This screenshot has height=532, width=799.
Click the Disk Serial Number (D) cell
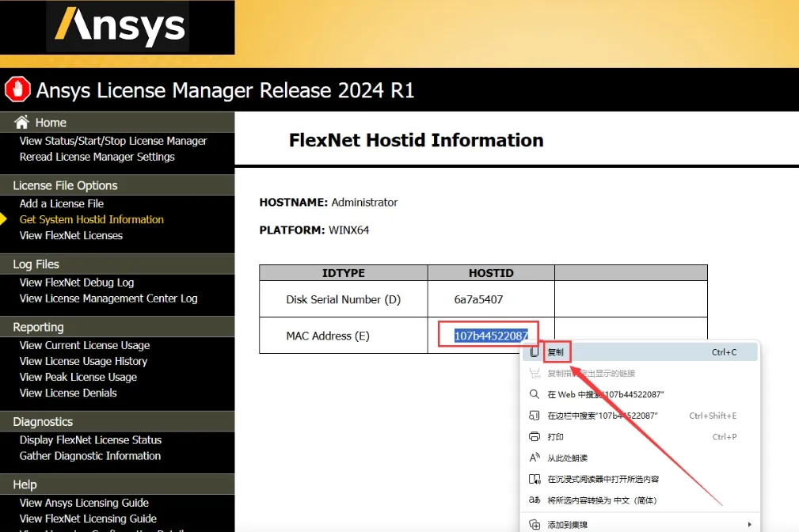(343, 299)
